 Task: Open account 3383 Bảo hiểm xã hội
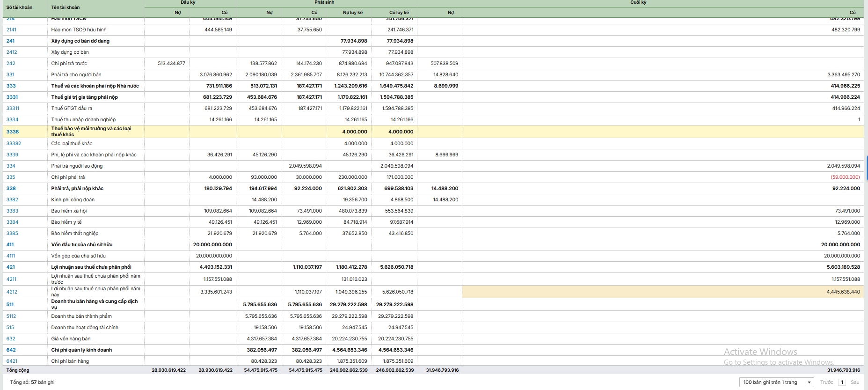coord(12,211)
